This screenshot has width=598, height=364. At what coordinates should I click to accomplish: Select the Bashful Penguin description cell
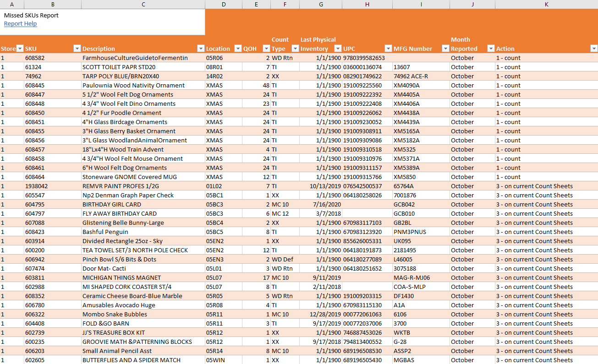coord(143,232)
